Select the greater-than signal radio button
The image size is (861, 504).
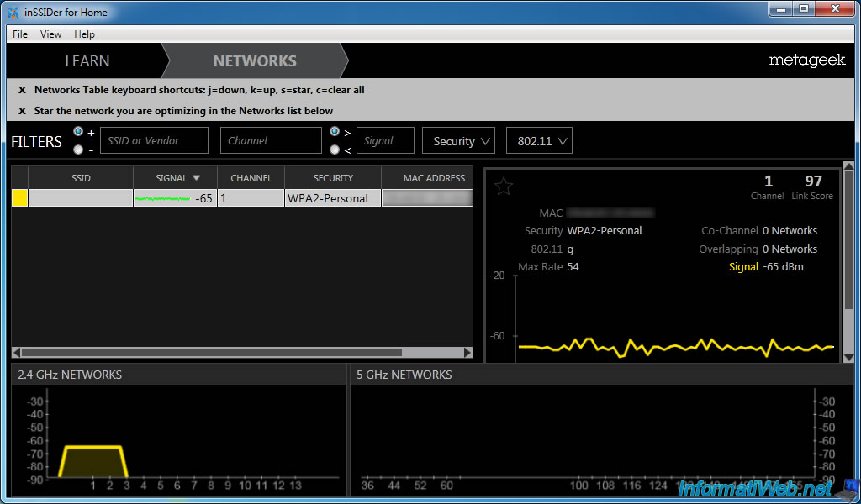click(x=335, y=132)
